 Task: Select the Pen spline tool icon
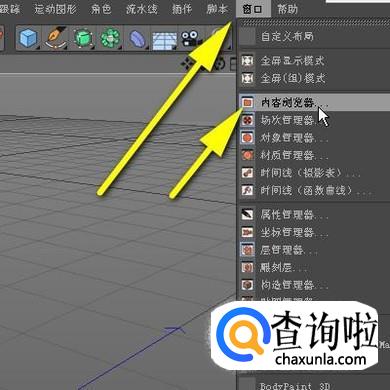[x=55, y=38]
